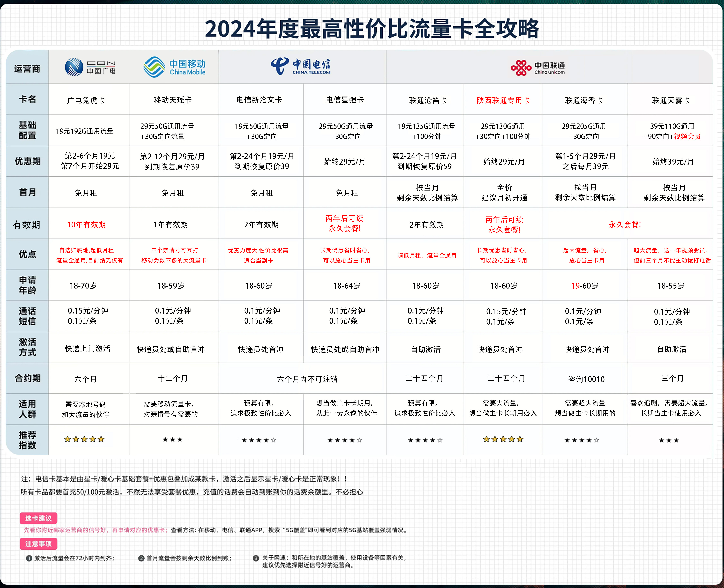Select the 优点 row header

27,254
